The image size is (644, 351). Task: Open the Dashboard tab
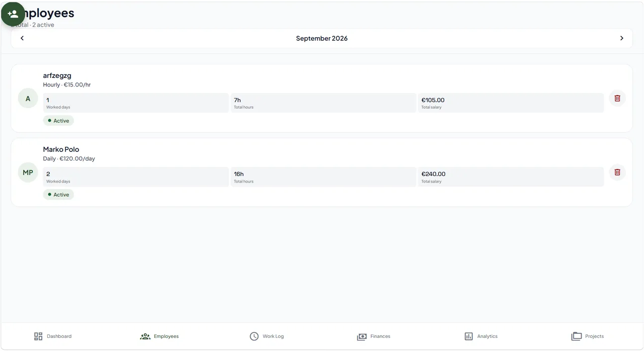tap(53, 336)
